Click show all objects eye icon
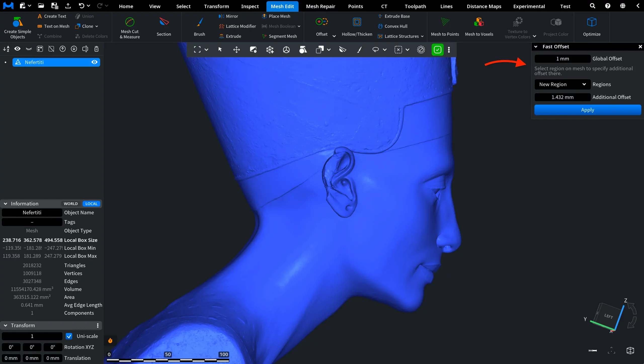This screenshot has width=644, height=364. pyautogui.click(x=17, y=49)
